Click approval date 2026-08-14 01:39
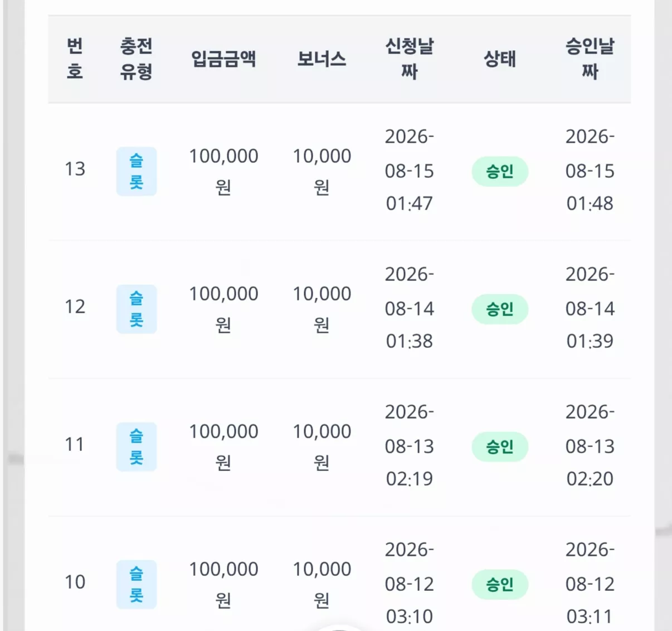 pyautogui.click(x=590, y=308)
